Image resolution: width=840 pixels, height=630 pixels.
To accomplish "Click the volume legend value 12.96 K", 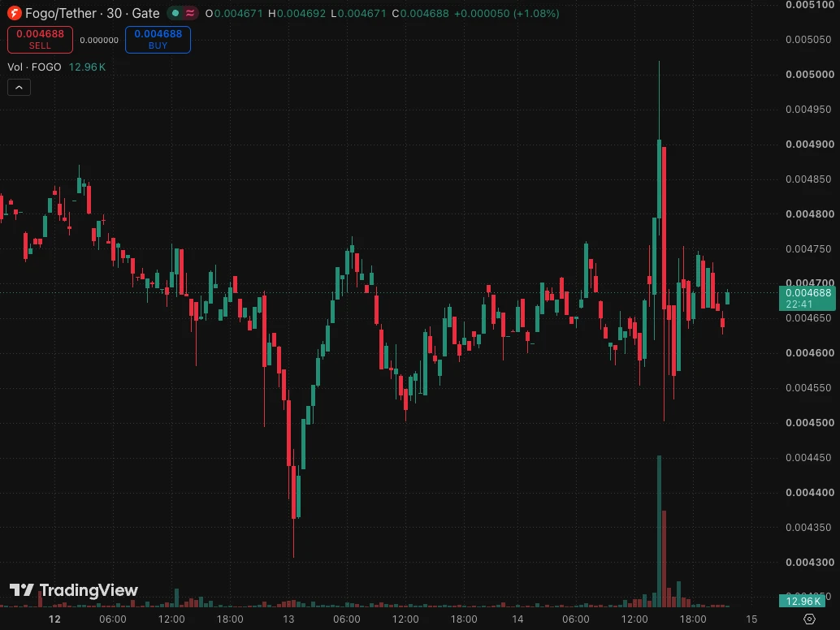I will (x=87, y=67).
